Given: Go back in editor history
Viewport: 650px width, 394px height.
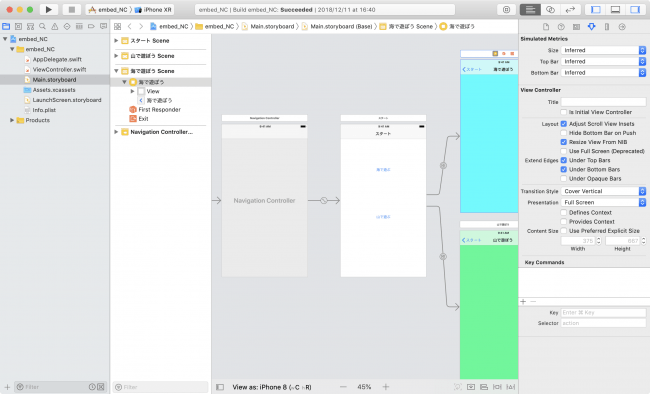Looking at the screenshot, I should click(129, 27).
